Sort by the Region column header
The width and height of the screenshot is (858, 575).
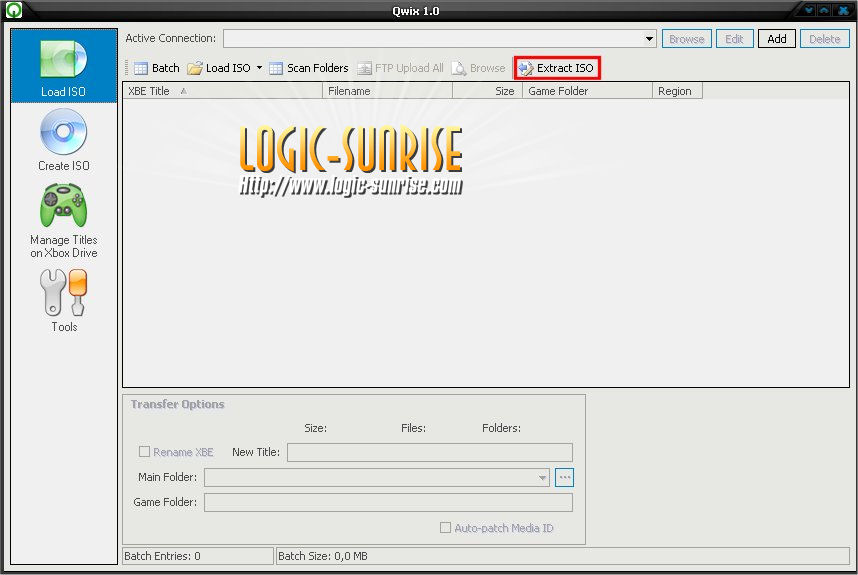[677, 91]
